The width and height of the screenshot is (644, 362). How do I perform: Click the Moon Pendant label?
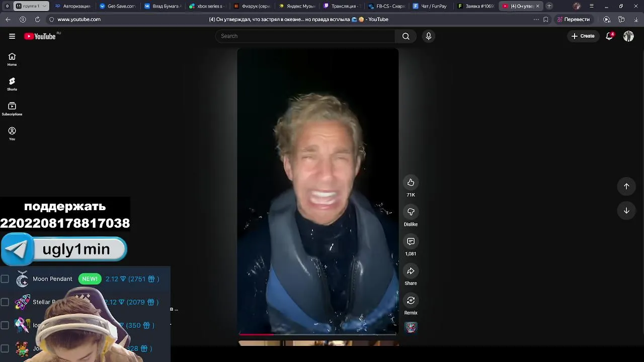coord(52,279)
